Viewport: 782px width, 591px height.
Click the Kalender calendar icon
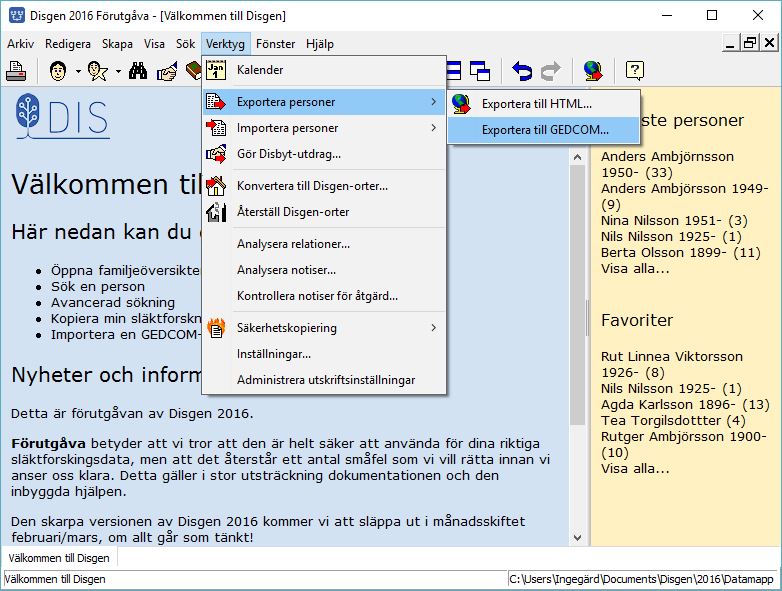(x=216, y=70)
